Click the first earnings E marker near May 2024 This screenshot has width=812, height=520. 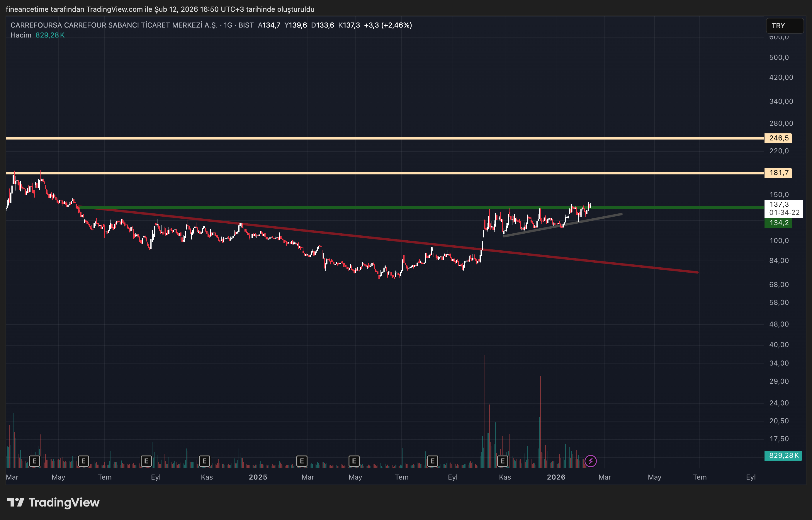click(34, 461)
